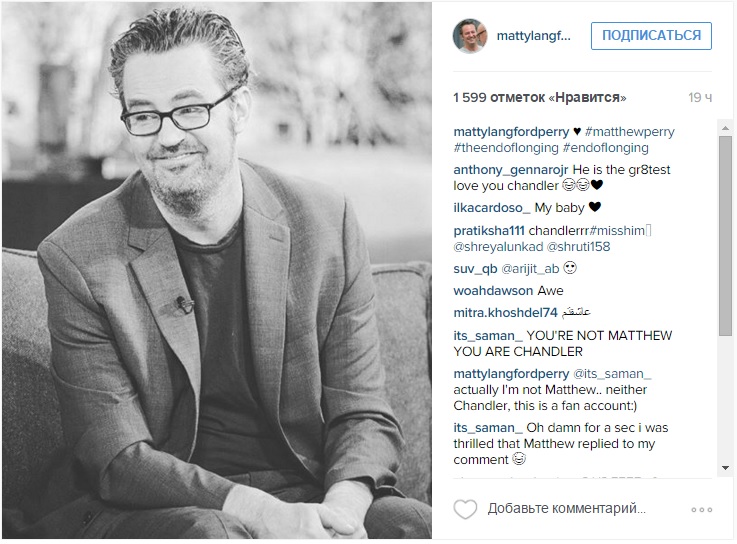Click the #matthewperry hashtag
737x544 pixels.
tap(630, 132)
